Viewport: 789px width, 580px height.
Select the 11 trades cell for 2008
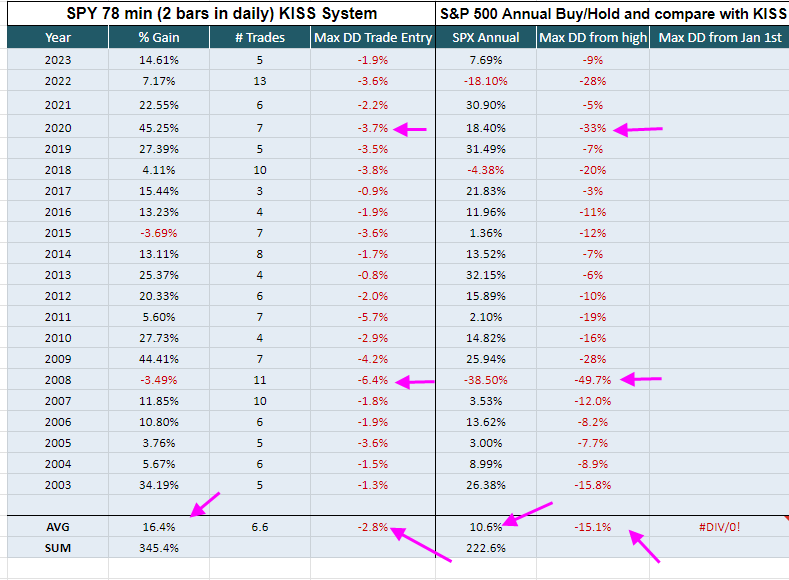click(260, 380)
